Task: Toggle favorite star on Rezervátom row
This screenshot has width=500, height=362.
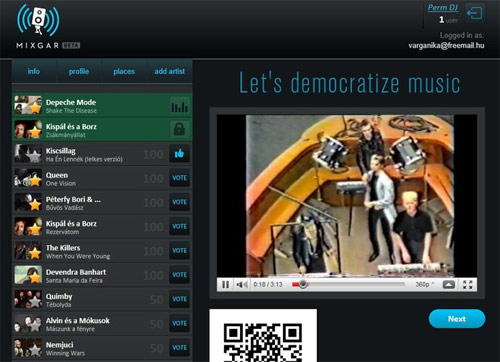Action: [x=35, y=229]
